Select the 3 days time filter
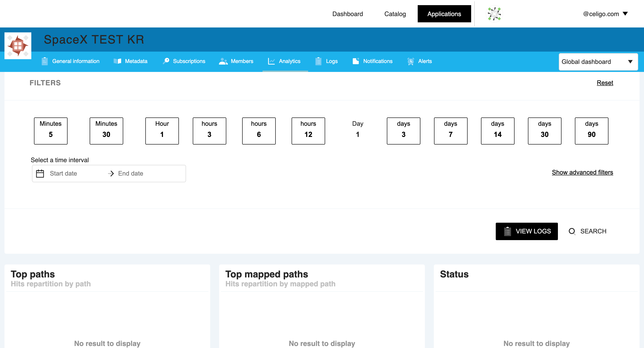 [403, 131]
